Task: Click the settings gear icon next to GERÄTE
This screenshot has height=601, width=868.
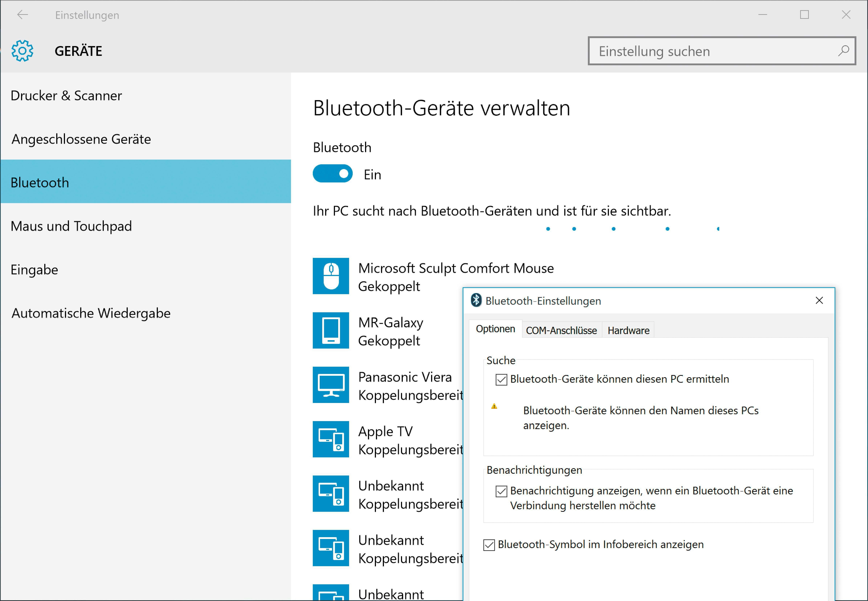Action: [x=22, y=50]
